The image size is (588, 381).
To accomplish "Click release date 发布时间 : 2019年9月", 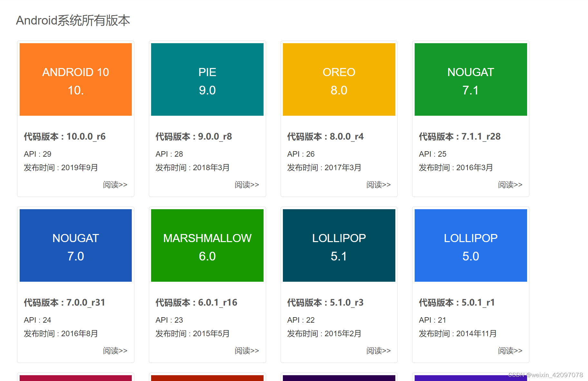I will point(61,168).
